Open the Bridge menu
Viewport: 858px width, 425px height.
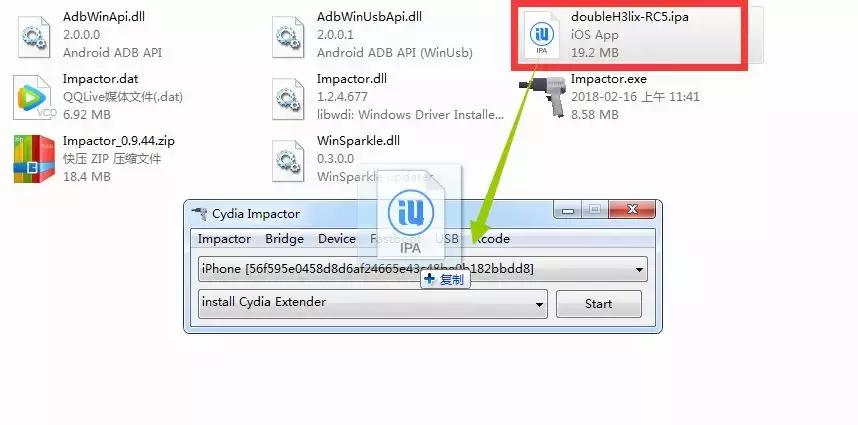coord(285,239)
